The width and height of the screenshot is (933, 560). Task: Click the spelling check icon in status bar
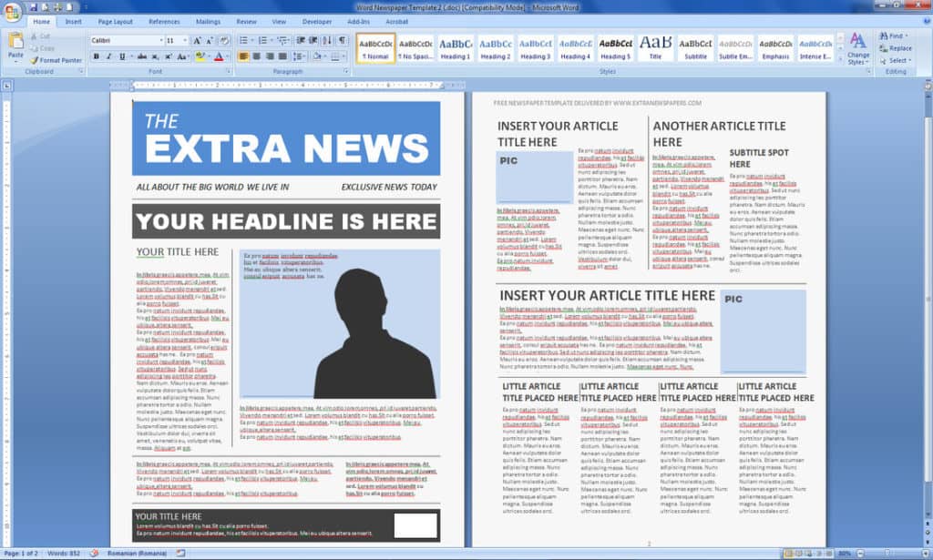tap(94, 554)
